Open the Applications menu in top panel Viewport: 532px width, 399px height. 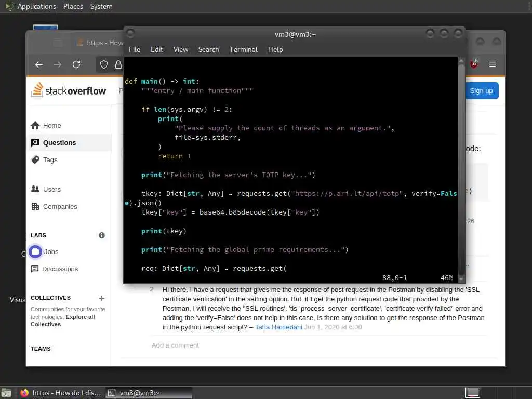37,6
